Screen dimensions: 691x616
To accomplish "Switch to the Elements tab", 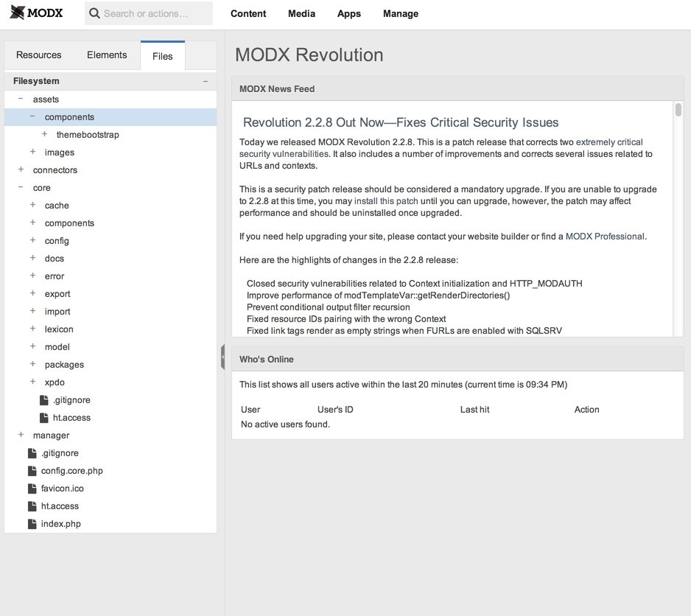I will (x=107, y=55).
